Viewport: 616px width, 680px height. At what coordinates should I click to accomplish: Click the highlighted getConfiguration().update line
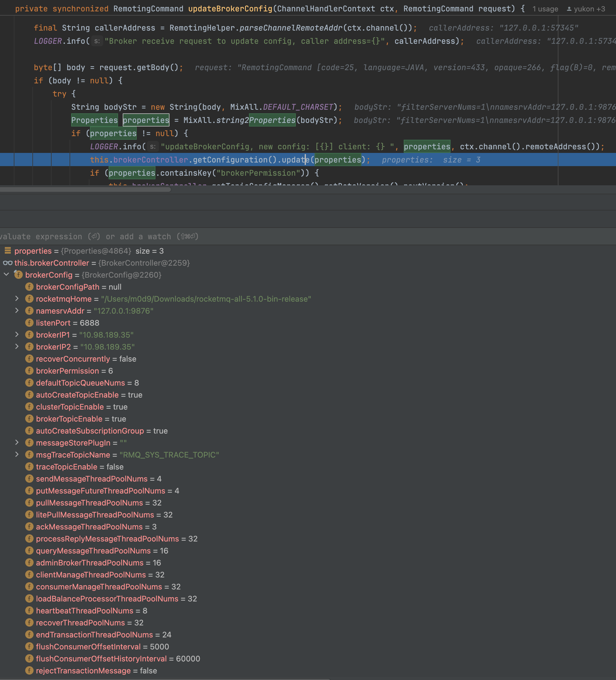click(308, 160)
